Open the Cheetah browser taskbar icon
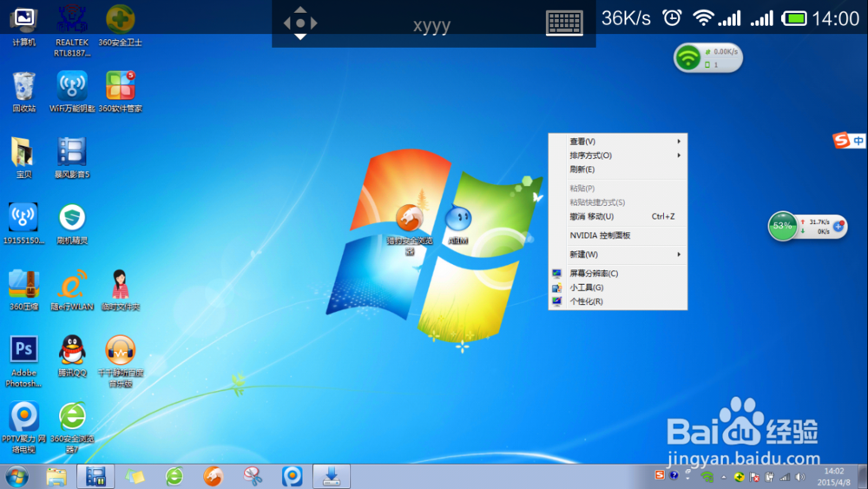The width and height of the screenshot is (868, 489). [x=214, y=476]
